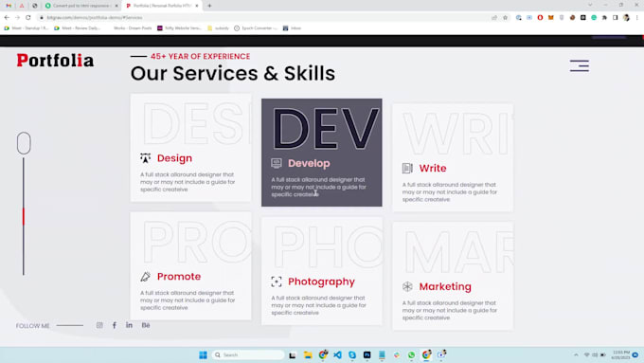
Task: Open the taskbar clock and date
Action: (620, 354)
